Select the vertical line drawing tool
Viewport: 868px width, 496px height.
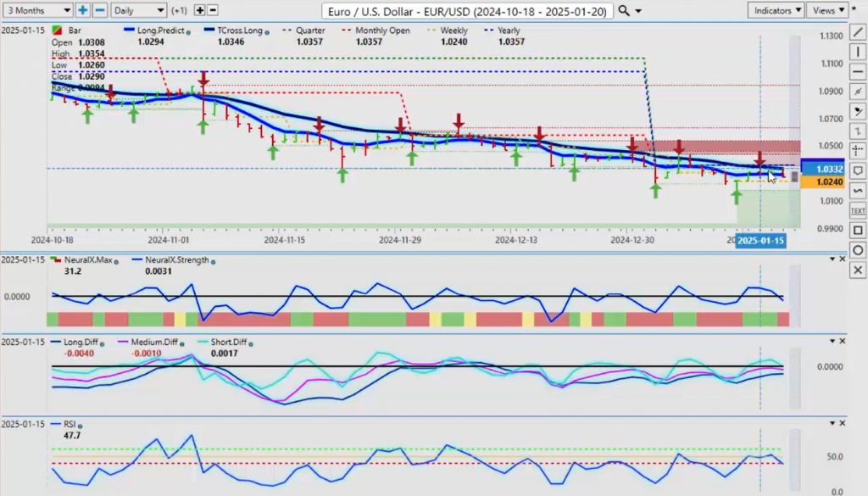858,53
